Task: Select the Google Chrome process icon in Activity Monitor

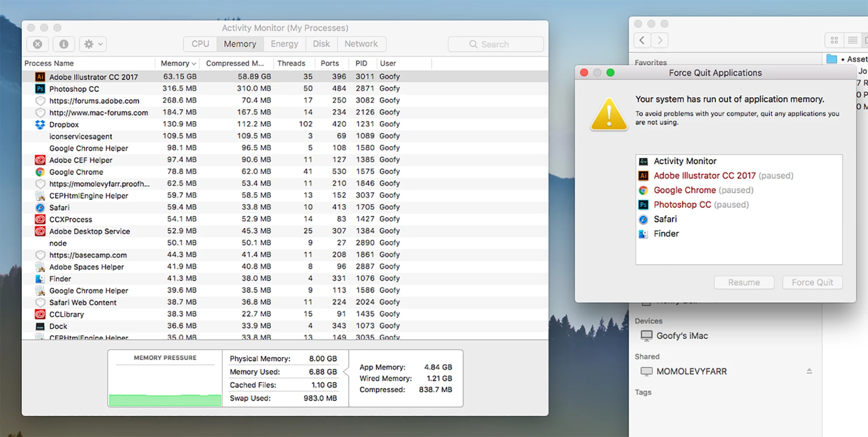Action: pyautogui.click(x=40, y=171)
